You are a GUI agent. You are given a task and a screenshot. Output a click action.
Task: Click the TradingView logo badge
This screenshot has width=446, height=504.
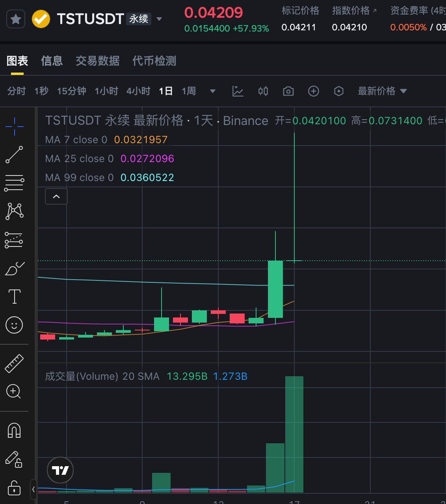(61, 470)
